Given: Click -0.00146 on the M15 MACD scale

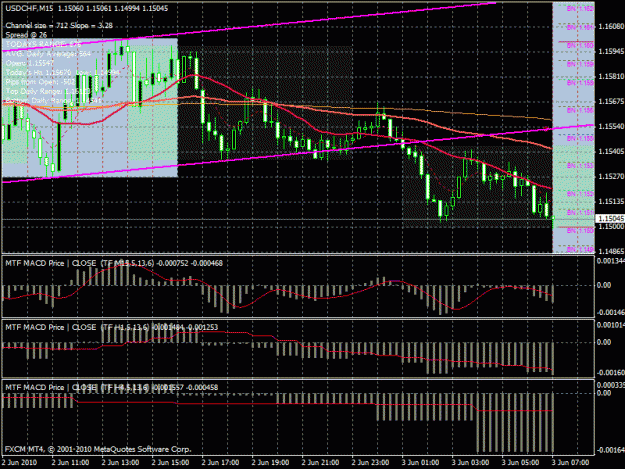Looking at the screenshot, I should (610, 312).
